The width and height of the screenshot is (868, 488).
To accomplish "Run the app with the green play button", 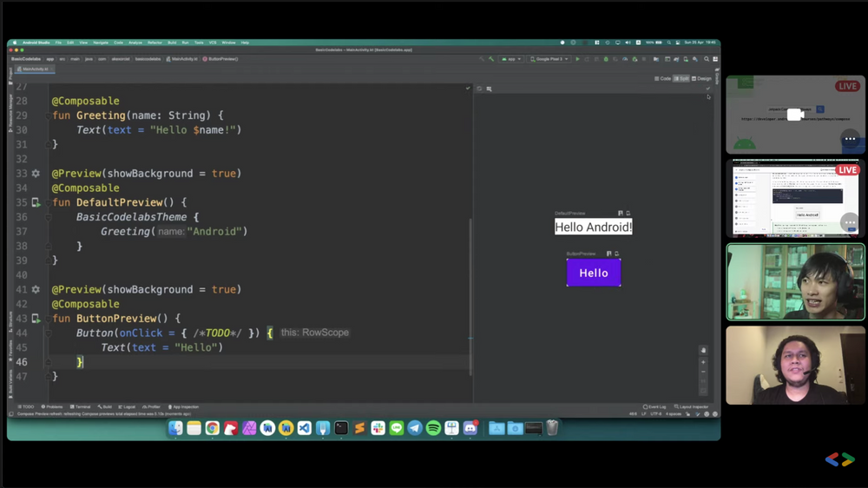I will [x=577, y=59].
